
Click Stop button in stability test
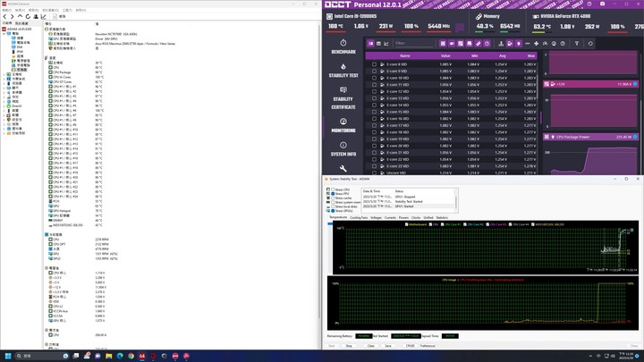coord(349,346)
